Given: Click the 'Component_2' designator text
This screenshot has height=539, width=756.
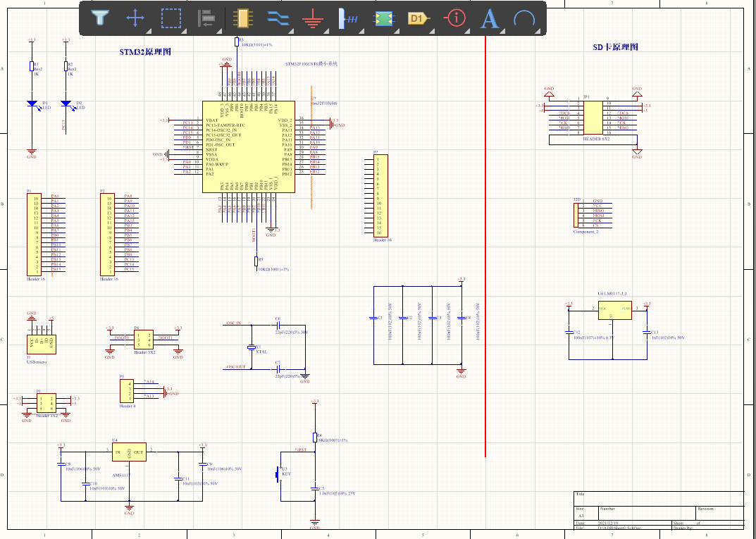Looking at the screenshot, I should [585, 232].
